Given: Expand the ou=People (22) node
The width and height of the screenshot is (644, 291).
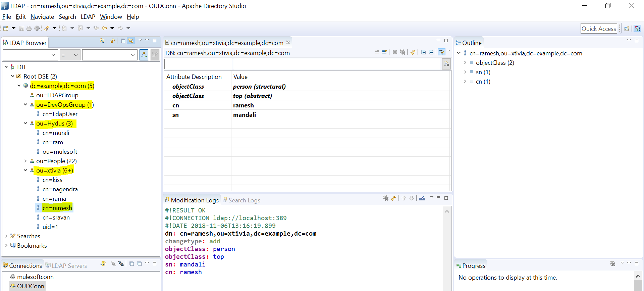Looking at the screenshot, I should click(x=25, y=161).
